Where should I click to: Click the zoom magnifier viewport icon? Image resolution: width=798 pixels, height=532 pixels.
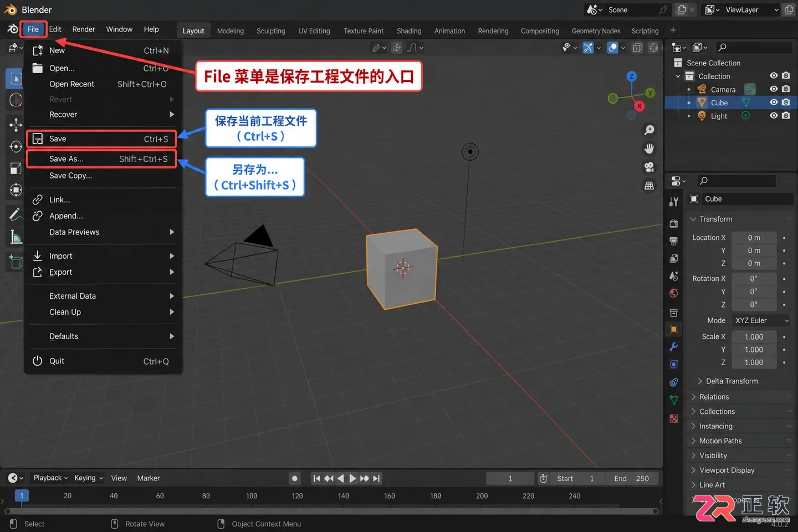(649, 130)
